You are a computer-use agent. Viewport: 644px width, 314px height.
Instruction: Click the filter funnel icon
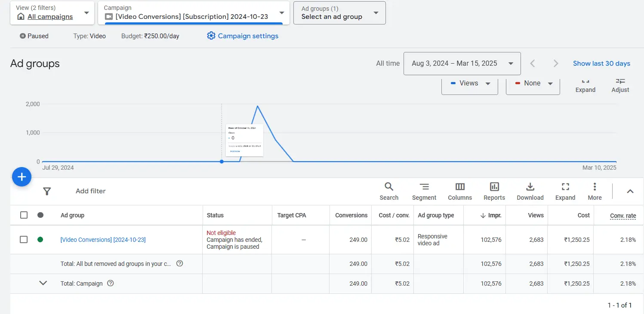[x=47, y=191]
